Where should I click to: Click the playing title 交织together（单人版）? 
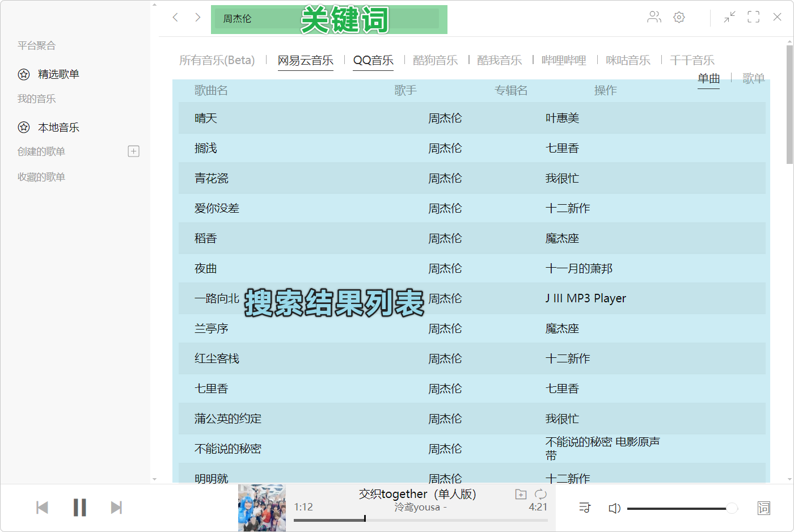417,494
